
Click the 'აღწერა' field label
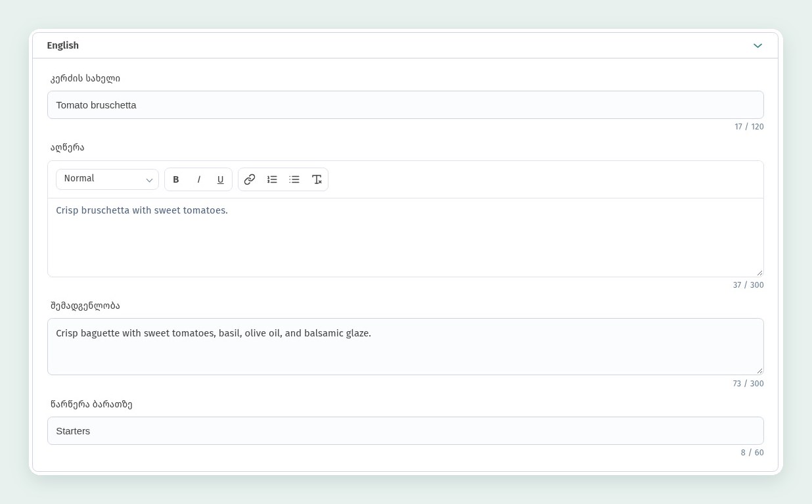[68, 147]
